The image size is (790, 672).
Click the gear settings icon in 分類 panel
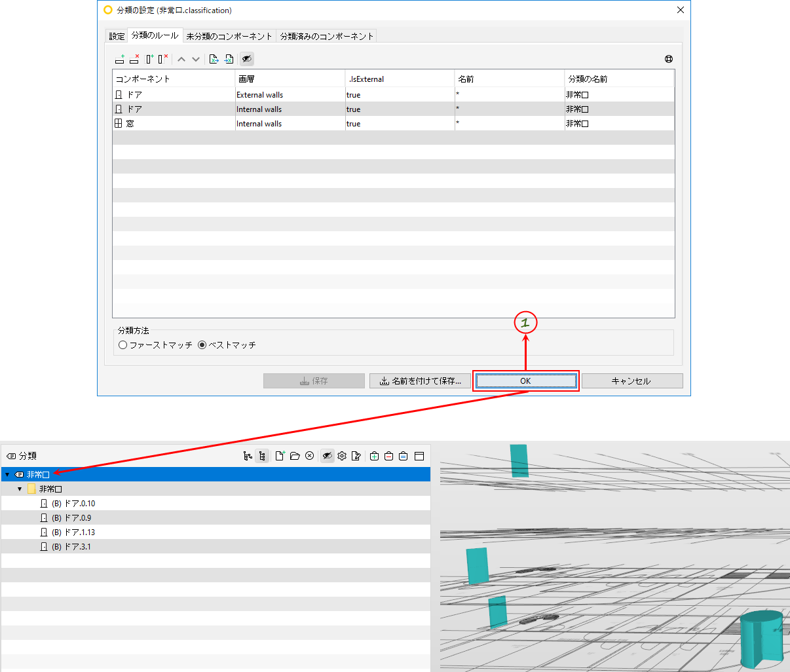pyautogui.click(x=342, y=456)
